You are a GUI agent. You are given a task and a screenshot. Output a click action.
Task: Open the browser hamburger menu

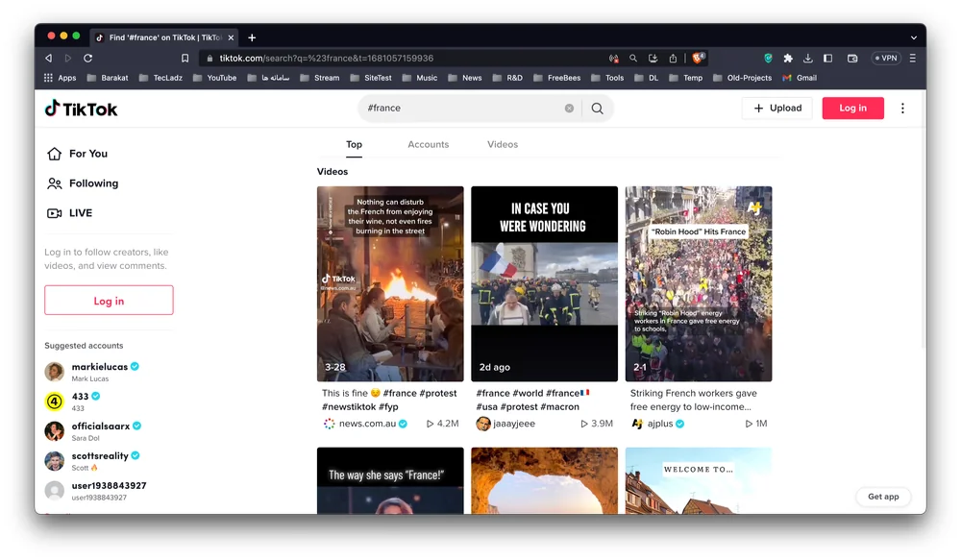coord(913,59)
